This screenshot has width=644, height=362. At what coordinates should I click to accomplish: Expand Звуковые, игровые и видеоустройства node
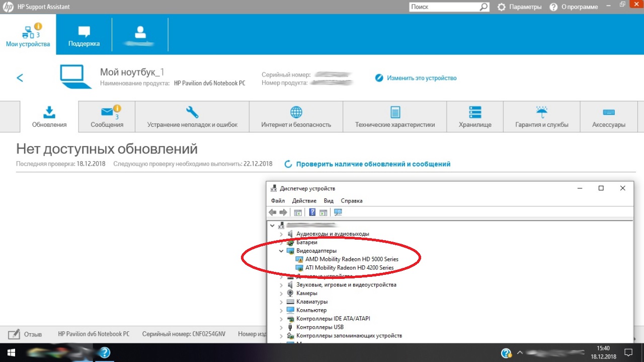tap(281, 284)
